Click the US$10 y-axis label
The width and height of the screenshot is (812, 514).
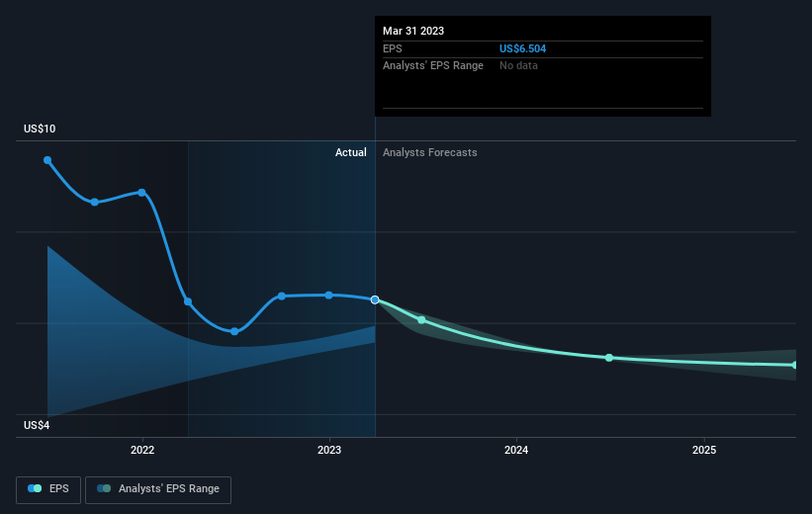pos(40,128)
